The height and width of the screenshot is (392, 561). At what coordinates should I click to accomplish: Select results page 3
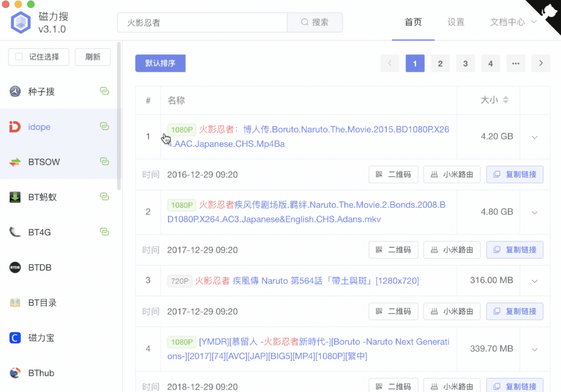[465, 63]
